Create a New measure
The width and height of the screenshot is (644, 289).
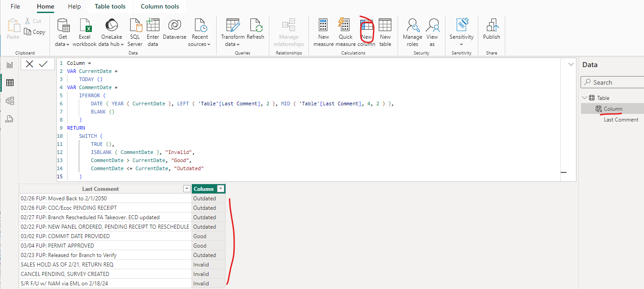[323, 33]
